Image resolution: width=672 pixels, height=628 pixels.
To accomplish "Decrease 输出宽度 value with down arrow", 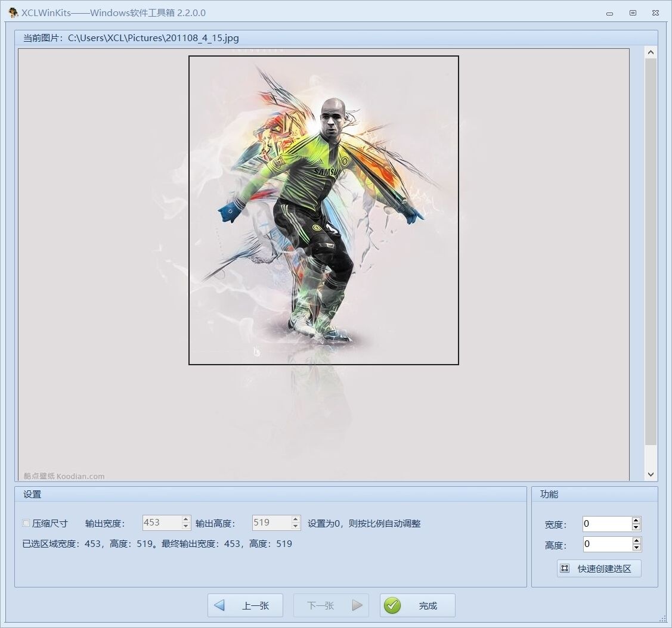I will click(186, 526).
